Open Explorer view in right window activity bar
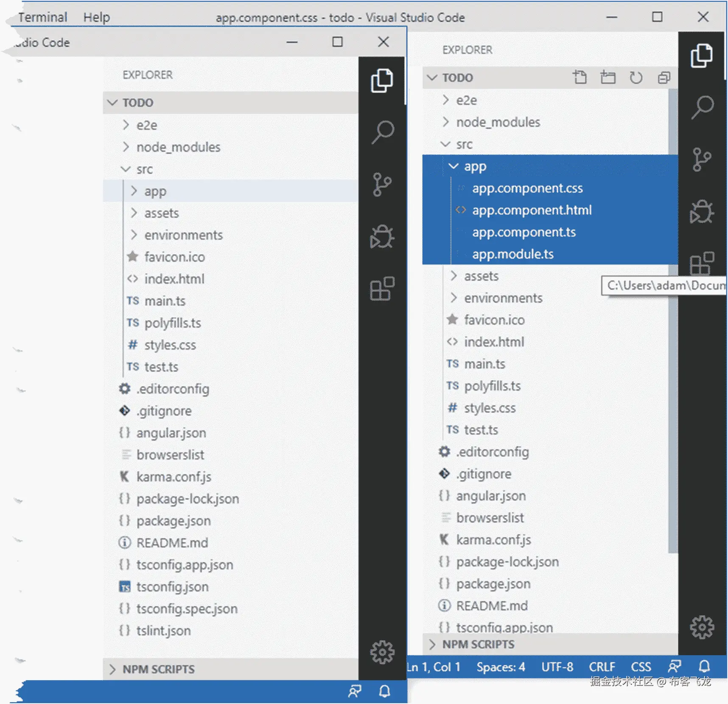The height and width of the screenshot is (704, 728). pyautogui.click(x=702, y=56)
